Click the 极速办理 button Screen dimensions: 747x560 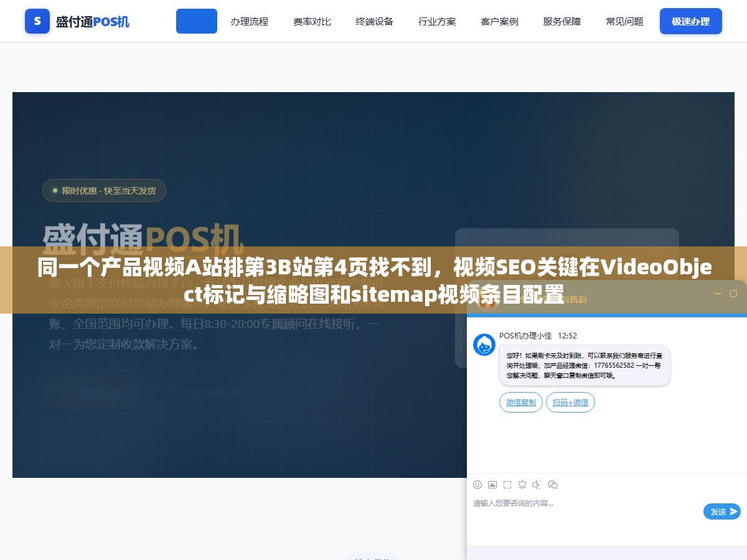pyautogui.click(x=691, y=21)
